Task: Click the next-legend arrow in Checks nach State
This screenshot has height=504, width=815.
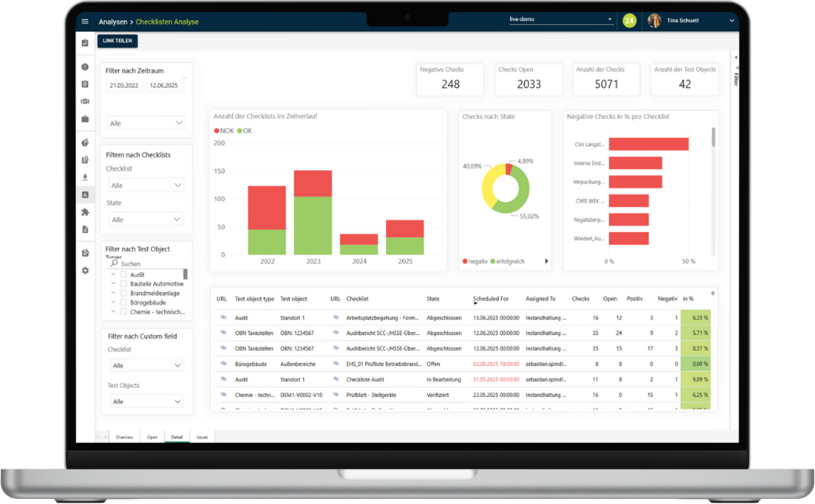Action: 546,261
